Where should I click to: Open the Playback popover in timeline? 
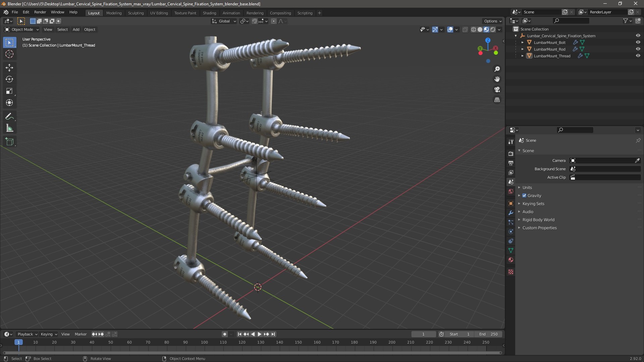27,334
